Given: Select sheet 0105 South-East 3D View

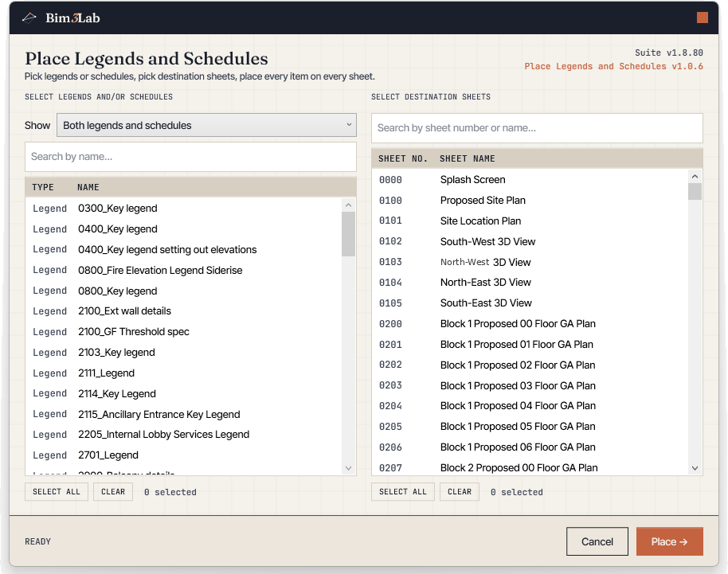Looking at the screenshot, I should [x=530, y=303].
